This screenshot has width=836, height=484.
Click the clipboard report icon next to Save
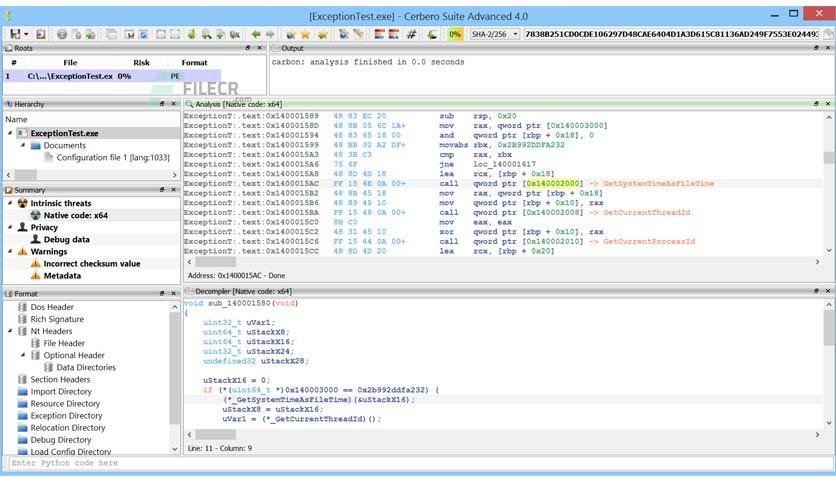(x=41, y=34)
